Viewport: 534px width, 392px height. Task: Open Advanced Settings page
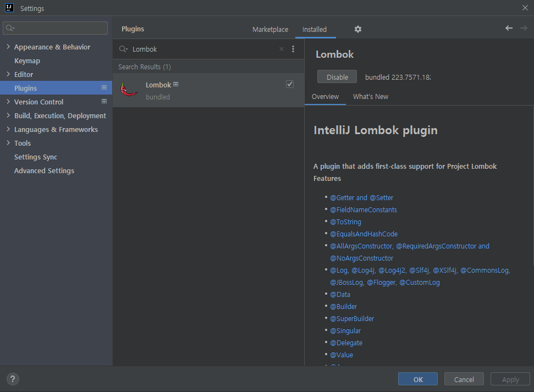(45, 170)
